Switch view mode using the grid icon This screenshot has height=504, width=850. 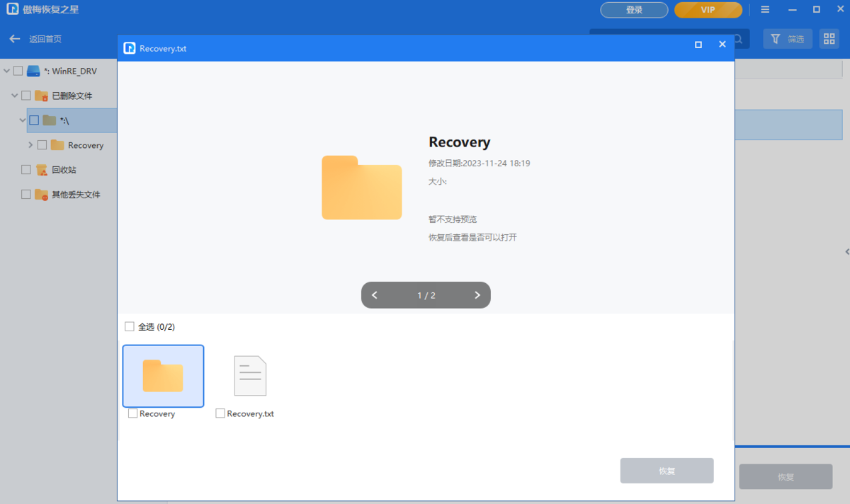[829, 38]
